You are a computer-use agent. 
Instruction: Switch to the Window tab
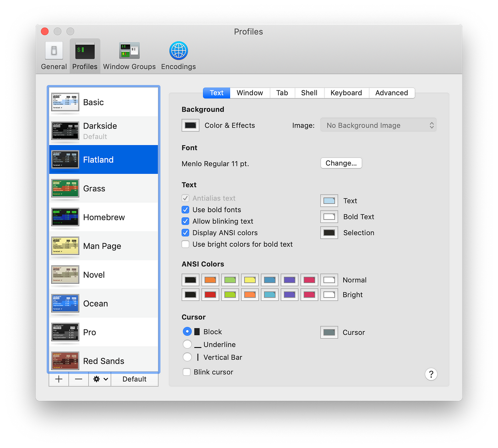click(x=250, y=93)
